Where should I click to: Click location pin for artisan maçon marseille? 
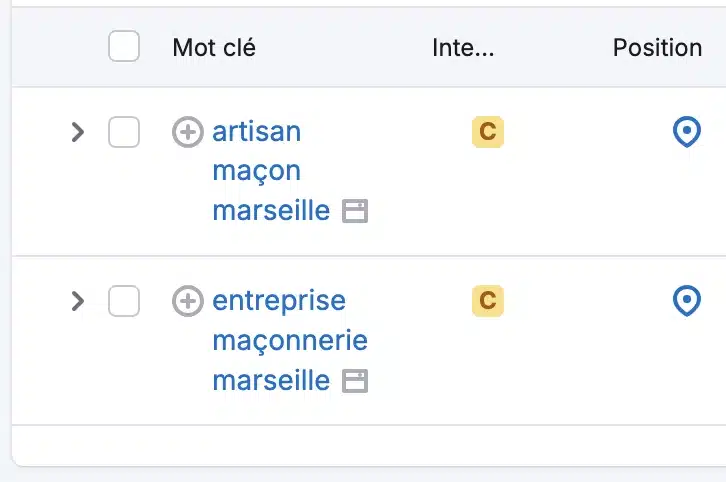click(686, 132)
